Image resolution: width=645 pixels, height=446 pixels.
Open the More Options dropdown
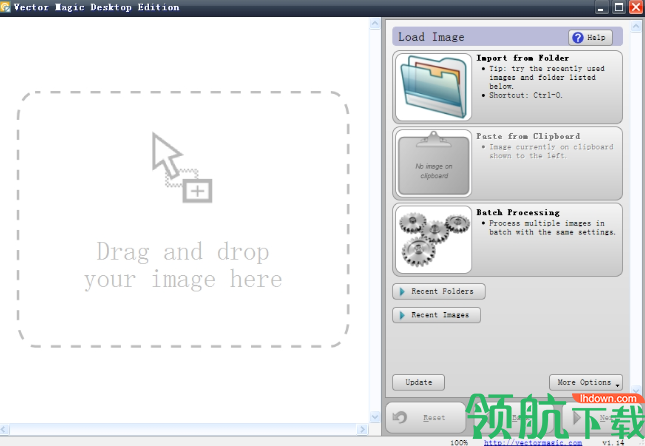pyautogui.click(x=586, y=382)
